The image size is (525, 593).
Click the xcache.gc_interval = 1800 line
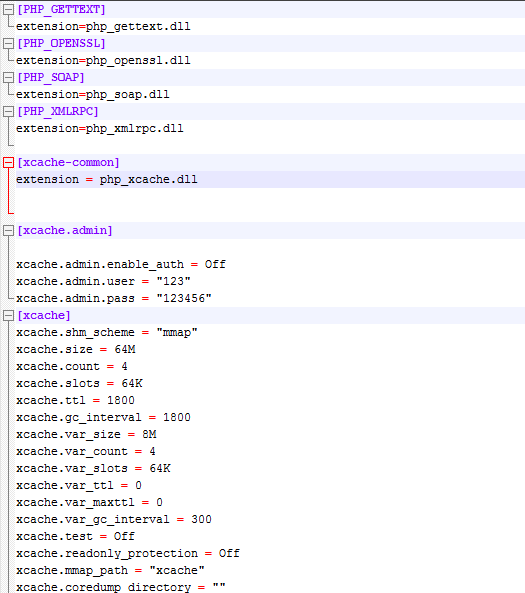(x=103, y=418)
